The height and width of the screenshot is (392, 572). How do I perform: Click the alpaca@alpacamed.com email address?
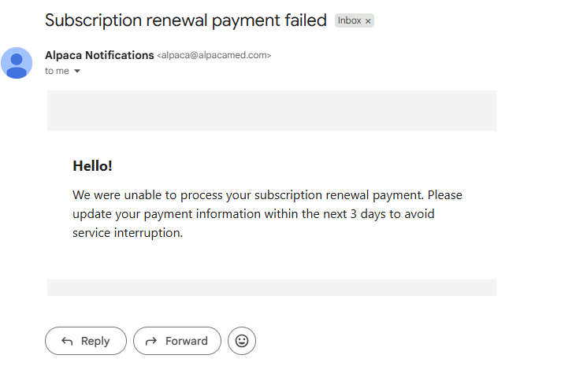tap(214, 56)
